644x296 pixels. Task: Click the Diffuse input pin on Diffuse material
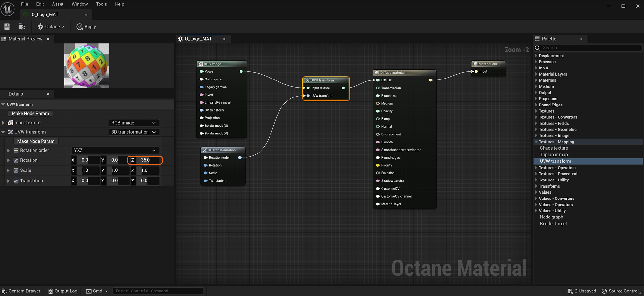378,80
